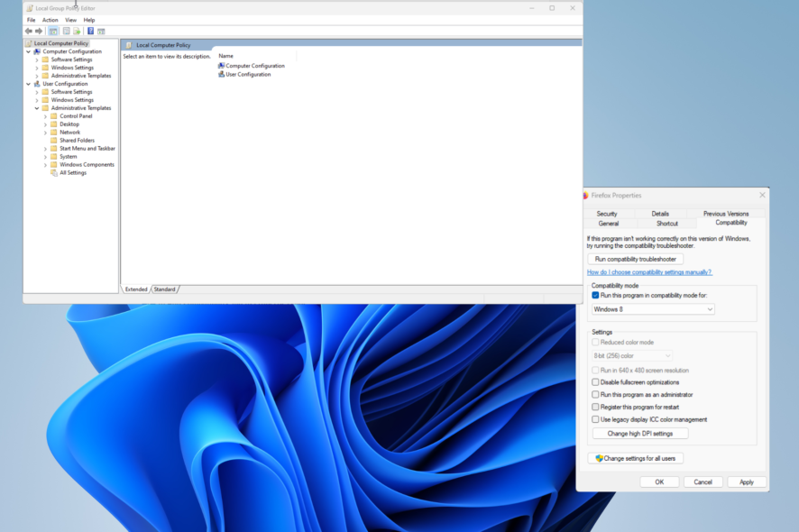Check Run this program as an administrator
The image size is (799, 532).
click(594, 394)
